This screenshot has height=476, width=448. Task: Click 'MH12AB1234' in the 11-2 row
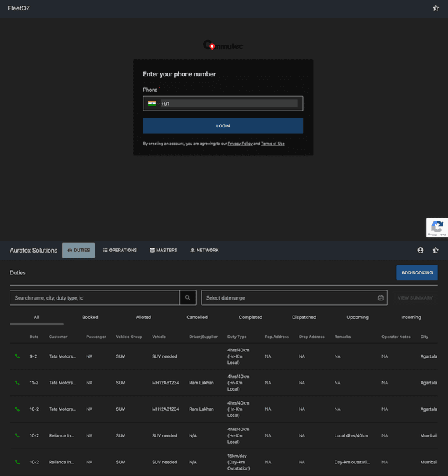point(165,383)
